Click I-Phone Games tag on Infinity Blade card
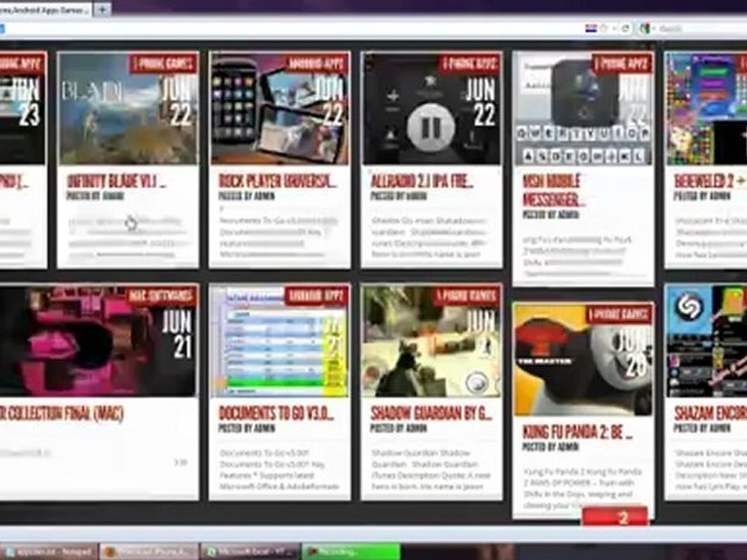The image size is (747, 560). 163,63
